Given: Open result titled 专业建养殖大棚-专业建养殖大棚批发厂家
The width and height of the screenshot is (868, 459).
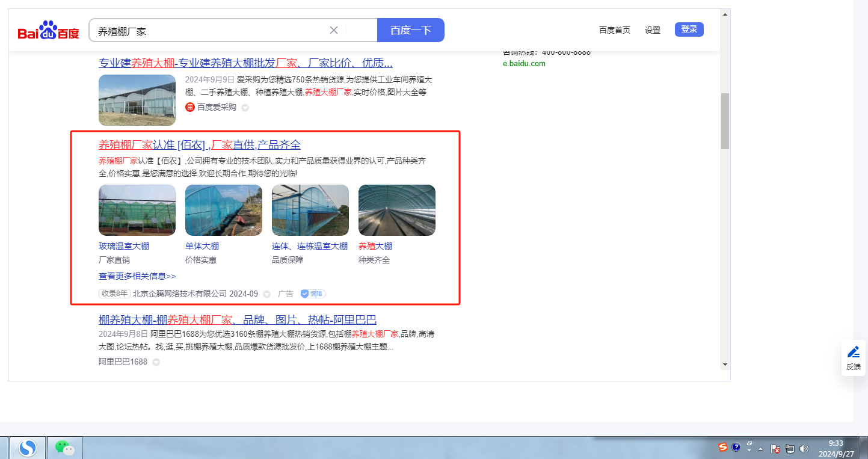Looking at the screenshot, I should pos(245,63).
